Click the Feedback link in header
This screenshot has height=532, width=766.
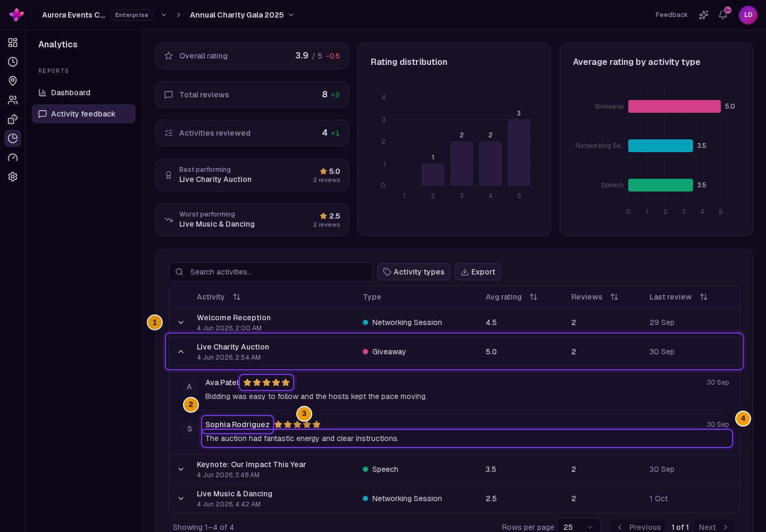click(x=671, y=15)
